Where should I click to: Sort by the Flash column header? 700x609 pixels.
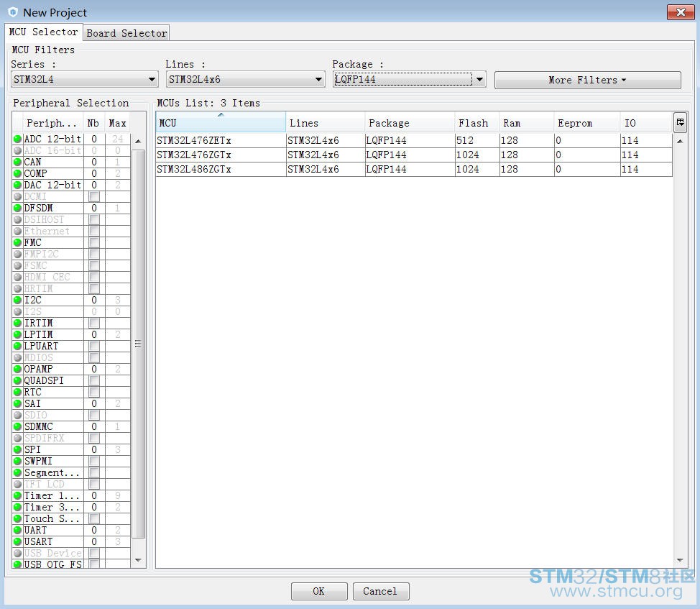(x=476, y=123)
